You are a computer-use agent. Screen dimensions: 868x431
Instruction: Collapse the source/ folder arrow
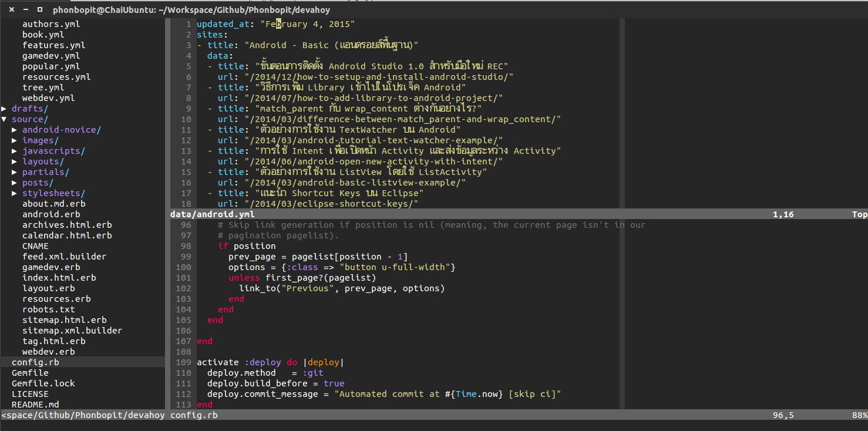pyautogui.click(x=5, y=119)
